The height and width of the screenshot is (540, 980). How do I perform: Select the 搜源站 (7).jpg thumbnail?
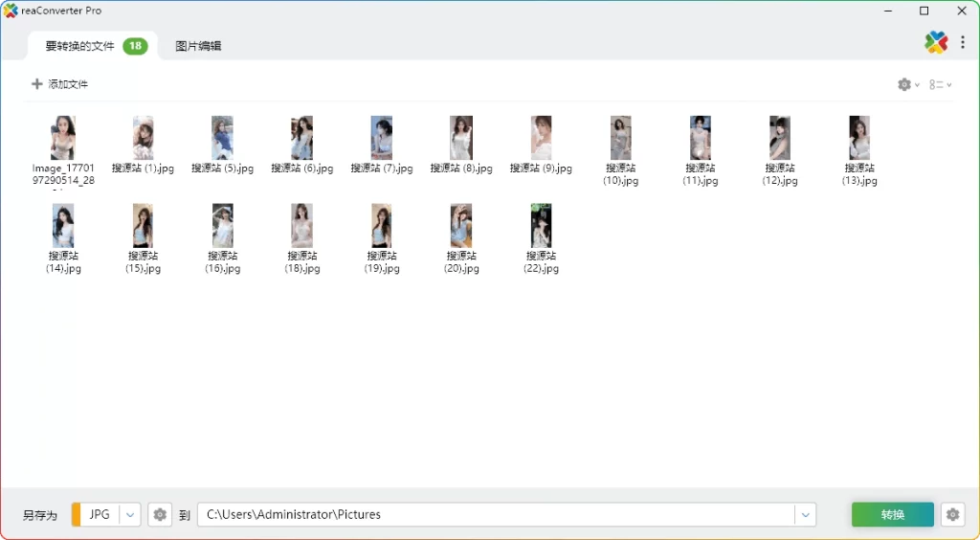point(382,138)
